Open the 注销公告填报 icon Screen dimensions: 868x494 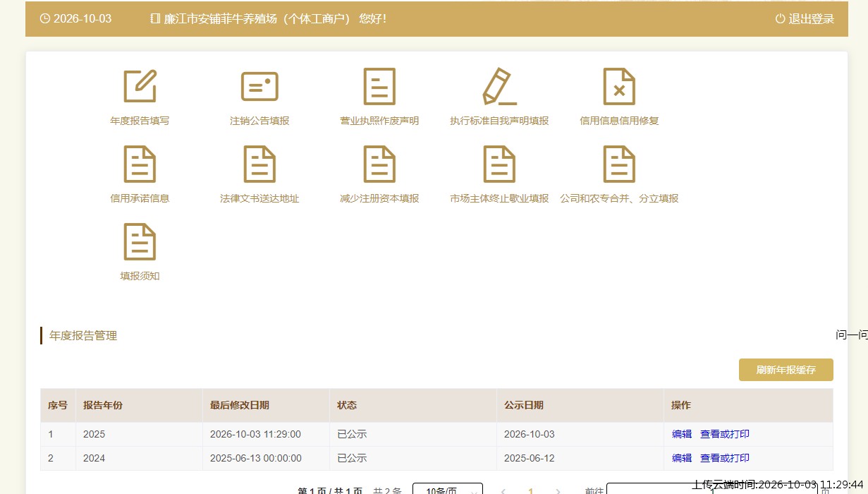tap(259, 87)
